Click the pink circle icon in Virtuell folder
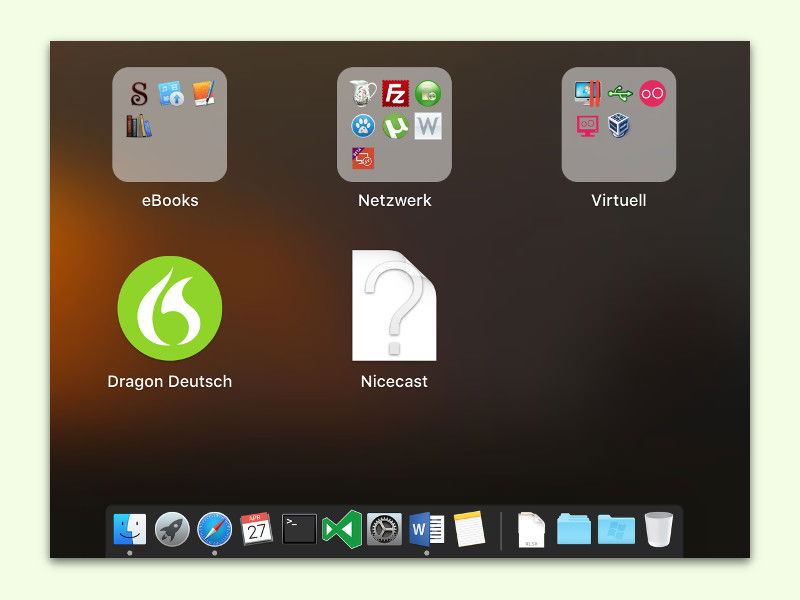This screenshot has height=600, width=800. [x=653, y=93]
